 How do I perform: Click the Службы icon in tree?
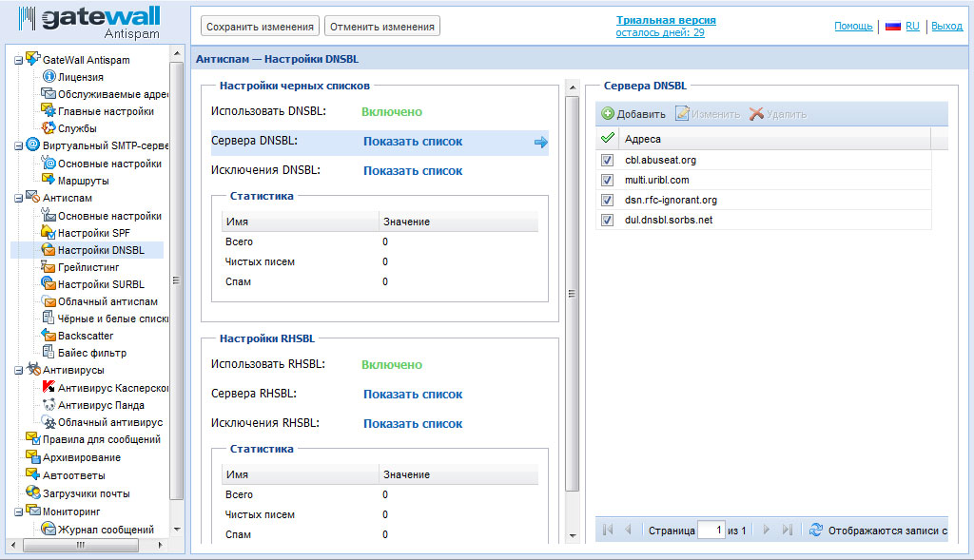pos(49,128)
